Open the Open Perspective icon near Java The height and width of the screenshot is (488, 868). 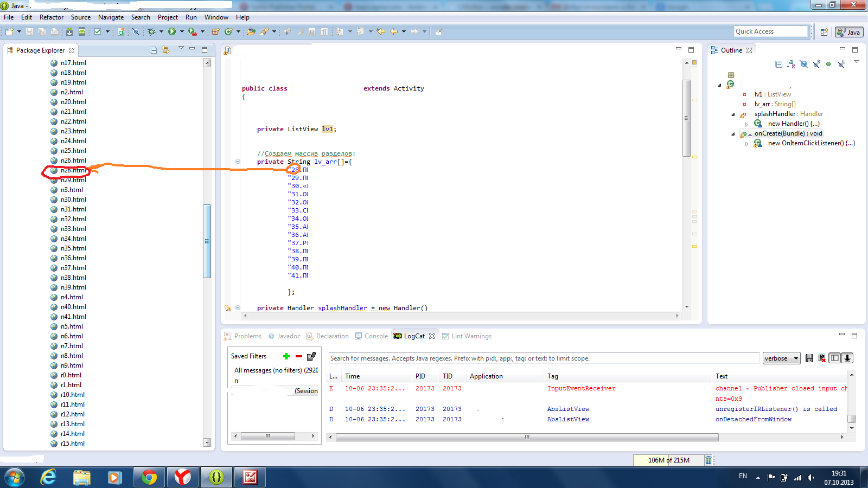click(824, 32)
